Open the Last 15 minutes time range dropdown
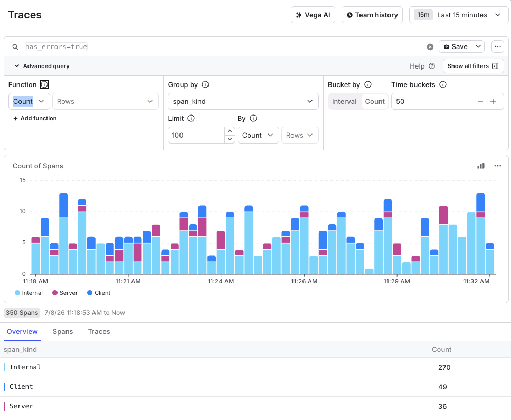This screenshot has width=511, height=420. click(x=459, y=15)
